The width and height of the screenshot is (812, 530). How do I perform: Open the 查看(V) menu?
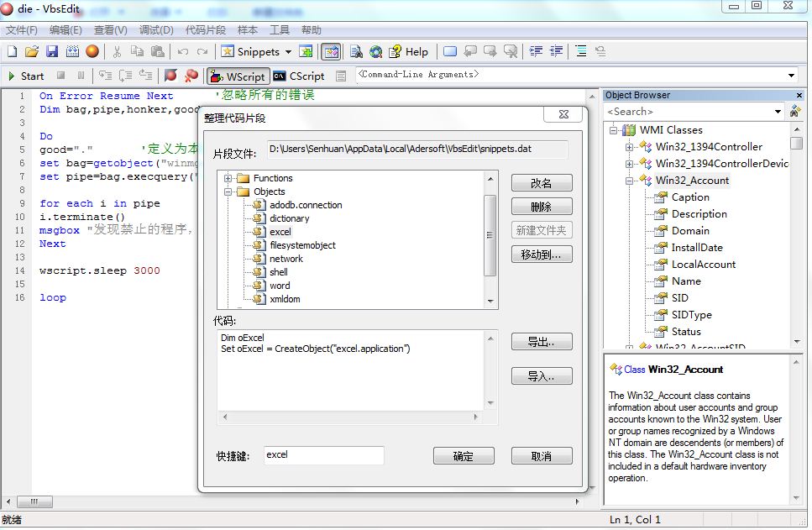(x=110, y=30)
